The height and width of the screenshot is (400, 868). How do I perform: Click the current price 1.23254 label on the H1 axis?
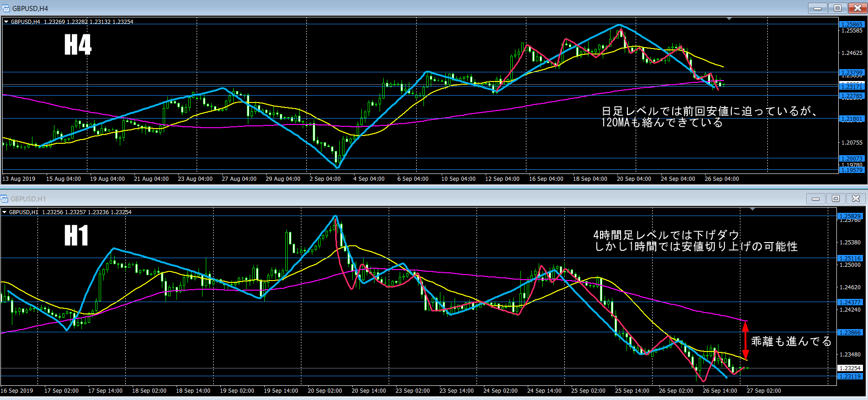click(x=850, y=368)
